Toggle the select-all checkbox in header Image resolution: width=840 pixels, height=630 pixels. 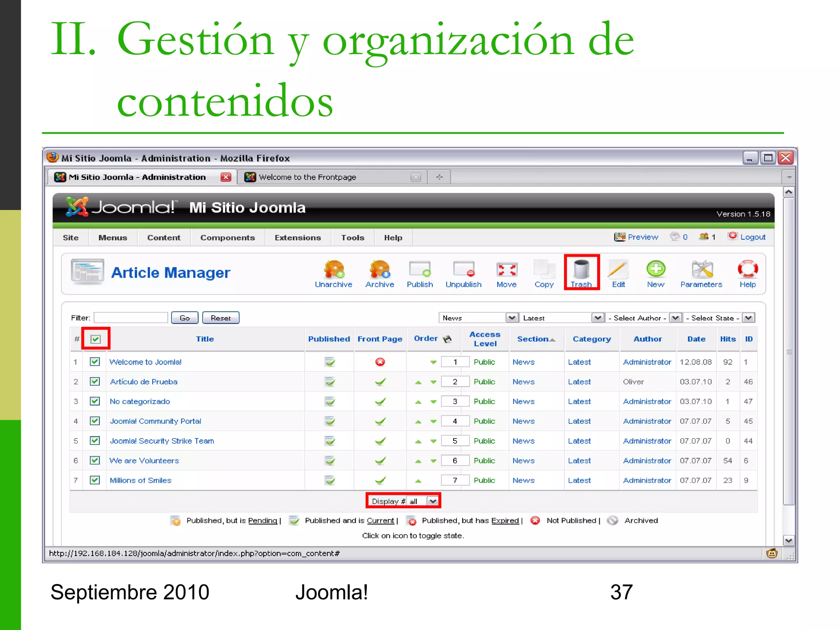click(x=96, y=339)
